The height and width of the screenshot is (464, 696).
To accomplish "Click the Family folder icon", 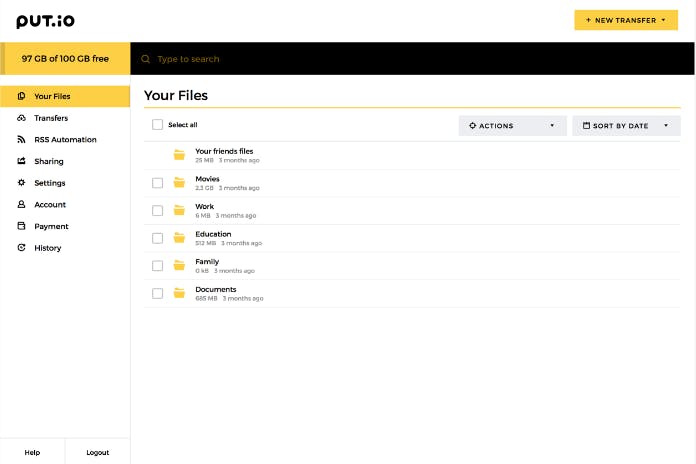I will [179, 266].
